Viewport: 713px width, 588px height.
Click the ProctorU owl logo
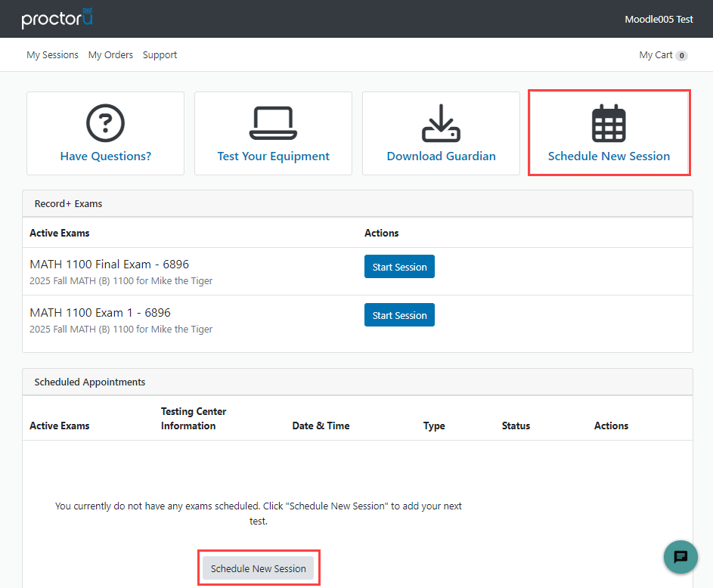[57, 19]
